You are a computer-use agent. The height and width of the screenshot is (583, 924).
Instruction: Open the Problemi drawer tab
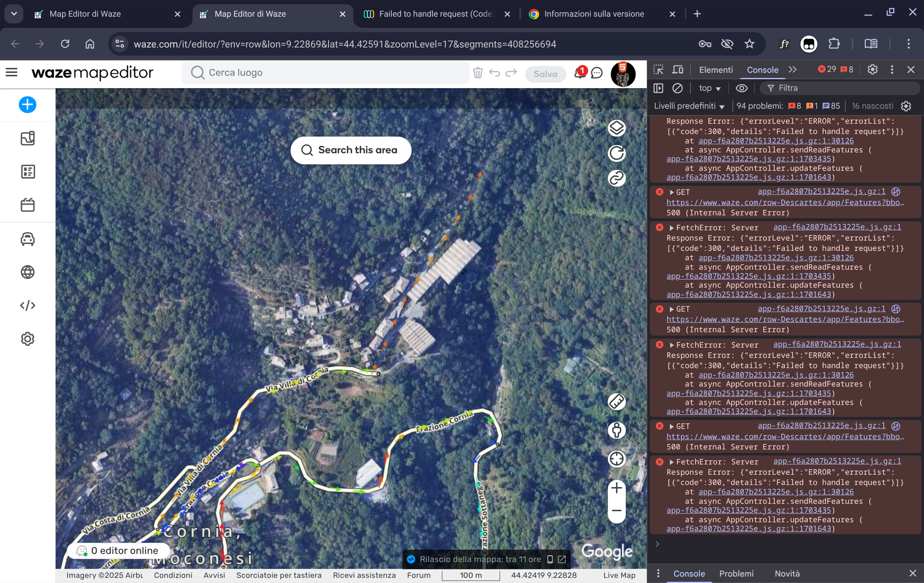[736, 573]
